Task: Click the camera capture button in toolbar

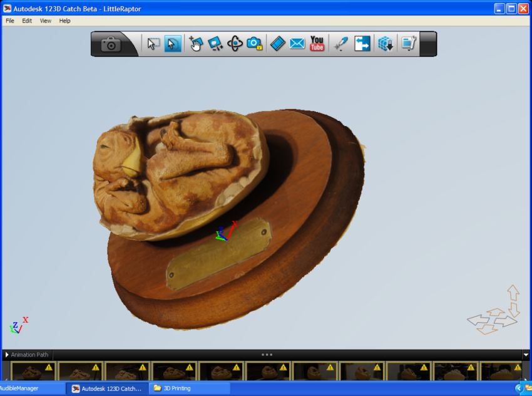Action: (111, 44)
